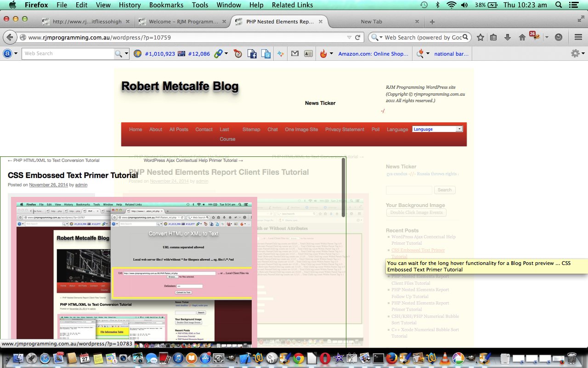Click the blog sidebar search text field
The image size is (588, 368).
[409, 190]
